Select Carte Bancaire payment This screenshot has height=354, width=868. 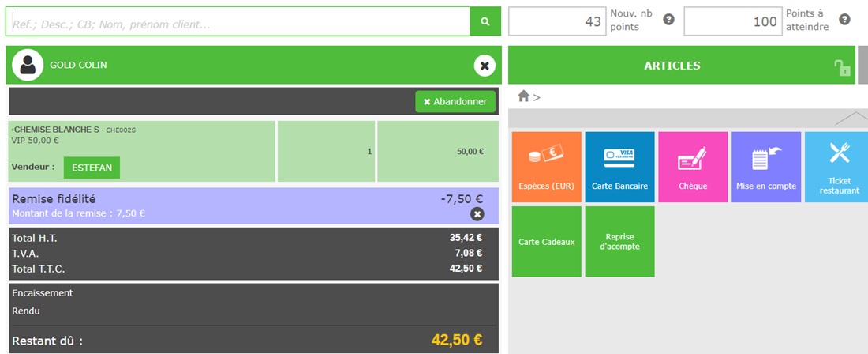[x=619, y=167]
